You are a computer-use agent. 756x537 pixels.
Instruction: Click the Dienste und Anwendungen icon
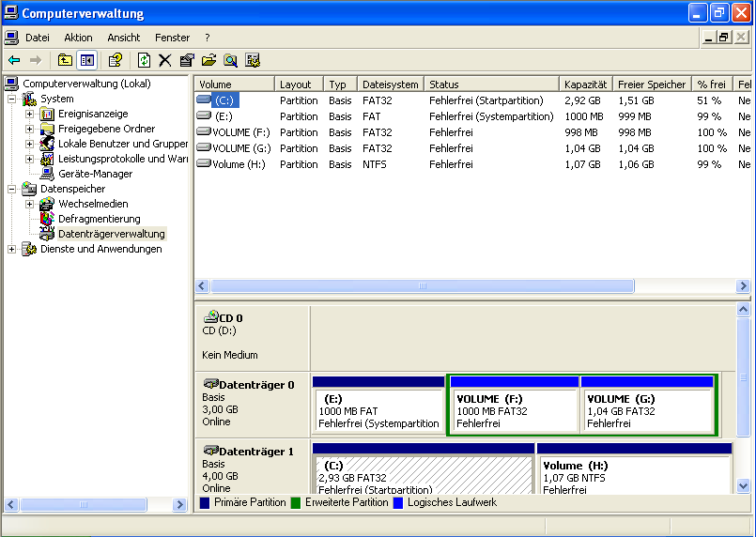pyautogui.click(x=30, y=249)
